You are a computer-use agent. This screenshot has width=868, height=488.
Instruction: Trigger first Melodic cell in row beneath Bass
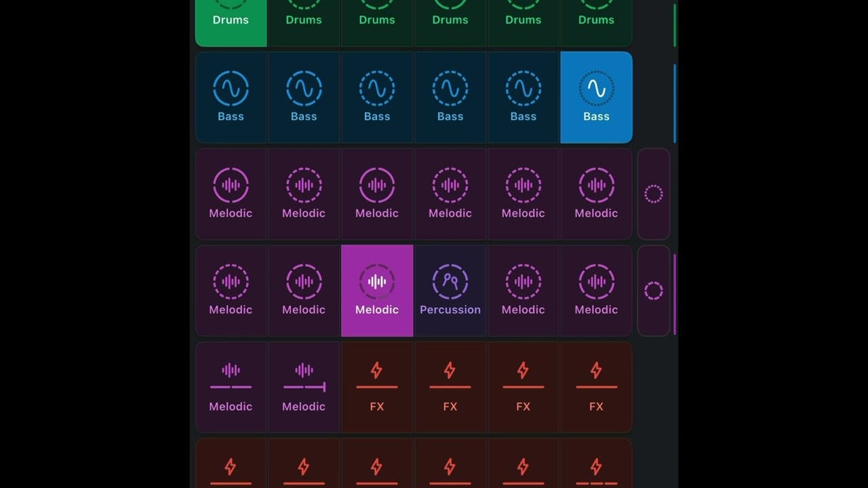click(x=231, y=194)
